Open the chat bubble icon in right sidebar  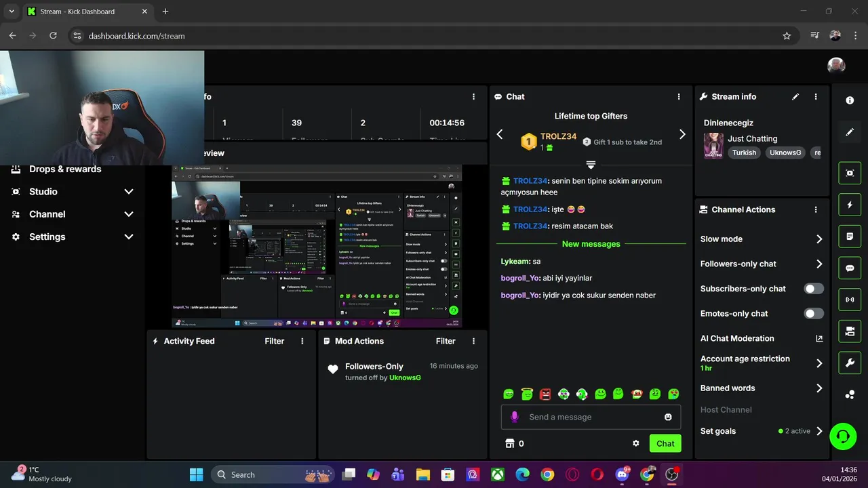coord(850,268)
